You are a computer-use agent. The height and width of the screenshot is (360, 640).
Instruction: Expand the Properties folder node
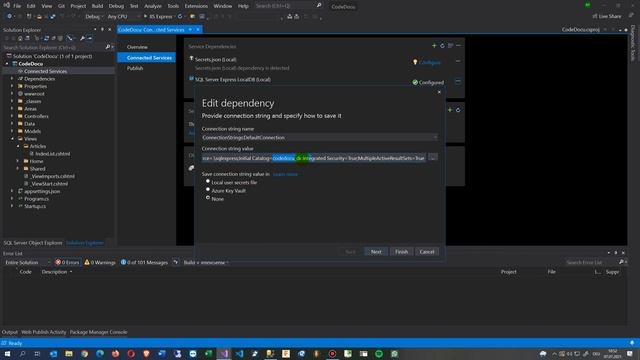click(x=12, y=87)
